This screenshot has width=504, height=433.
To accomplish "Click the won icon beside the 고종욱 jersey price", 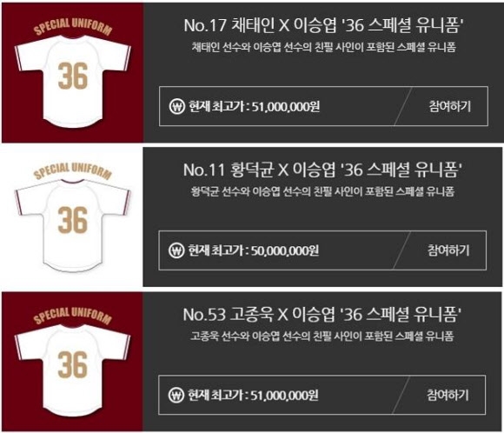I will pos(176,395).
